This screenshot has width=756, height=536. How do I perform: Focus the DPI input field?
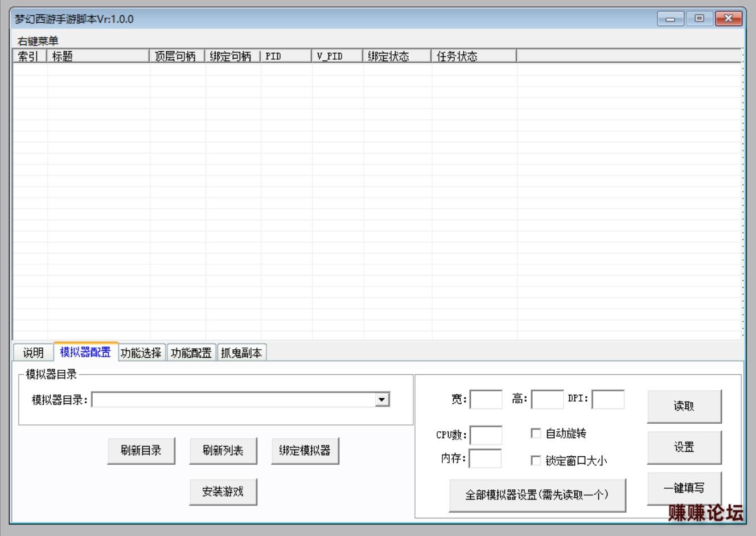click(x=608, y=399)
